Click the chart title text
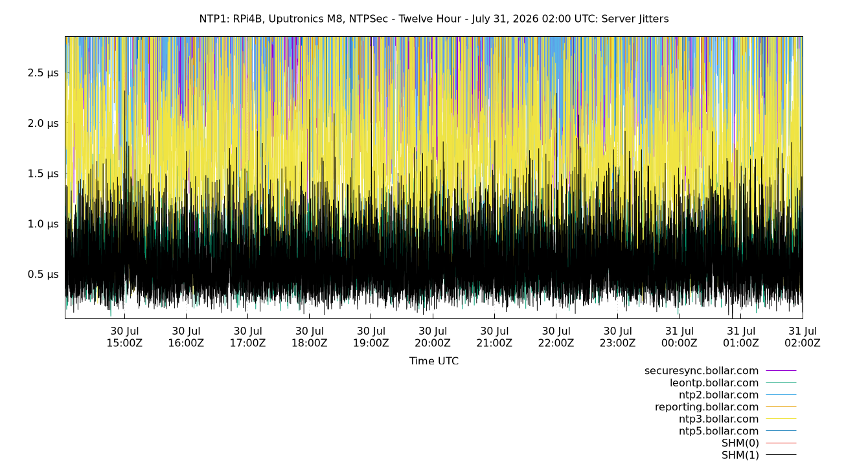Viewport: 868px width, 466px height. click(434, 19)
